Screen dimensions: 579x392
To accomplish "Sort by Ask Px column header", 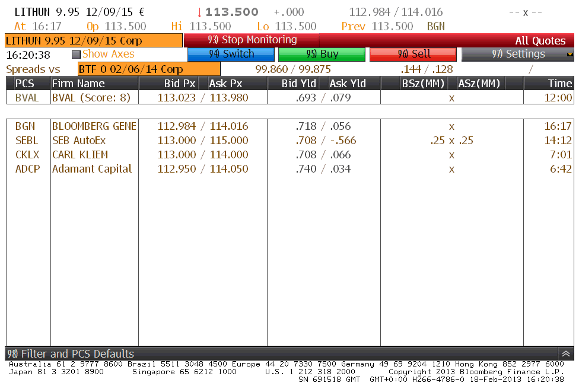I will pos(225,84).
